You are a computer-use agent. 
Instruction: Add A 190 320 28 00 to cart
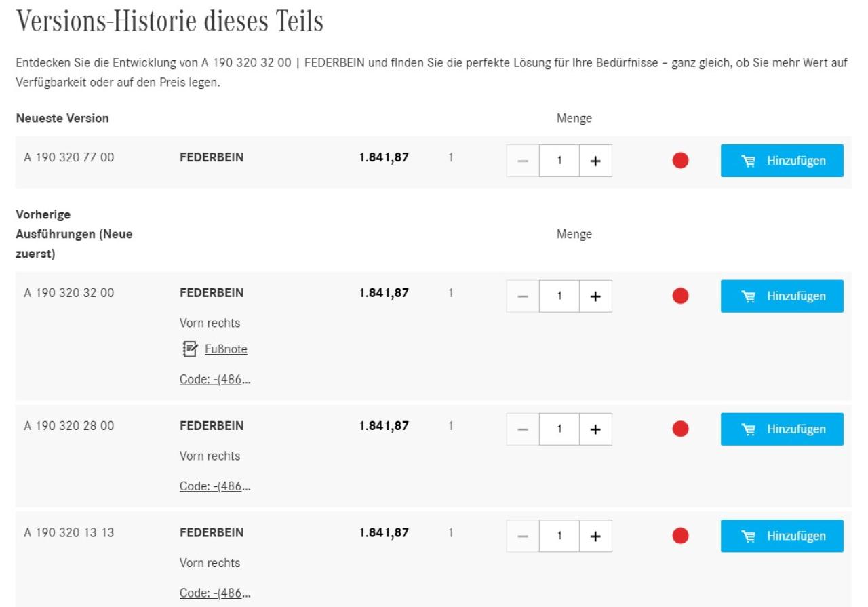click(782, 429)
